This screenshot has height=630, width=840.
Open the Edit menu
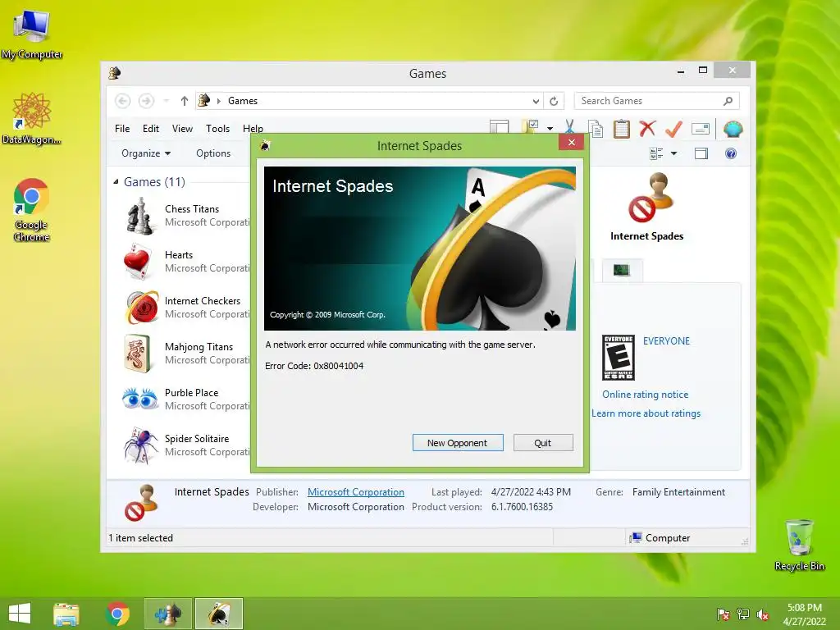tap(151, 129)
